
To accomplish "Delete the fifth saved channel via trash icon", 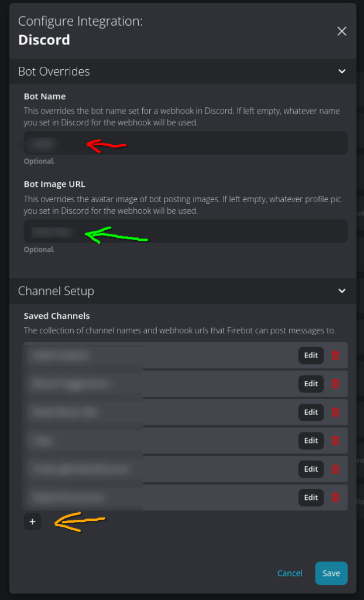I will 335,469.
